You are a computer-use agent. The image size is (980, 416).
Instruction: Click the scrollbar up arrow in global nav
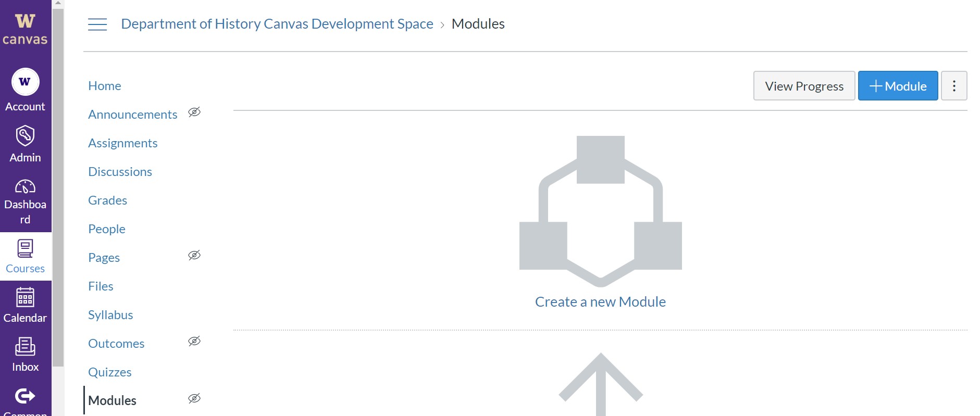[58, 3]
